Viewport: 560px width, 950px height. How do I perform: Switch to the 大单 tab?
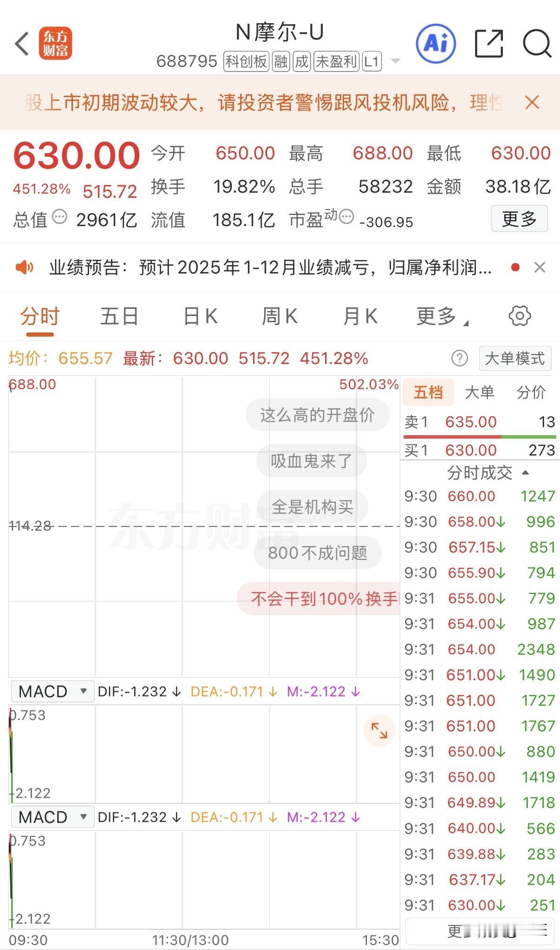(479, 392)
